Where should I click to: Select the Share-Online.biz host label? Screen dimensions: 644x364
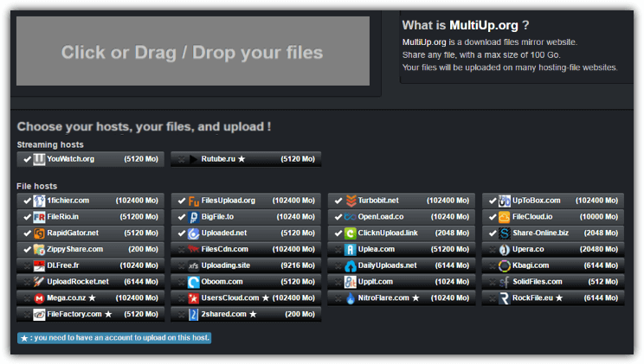(x=540, y=233)
